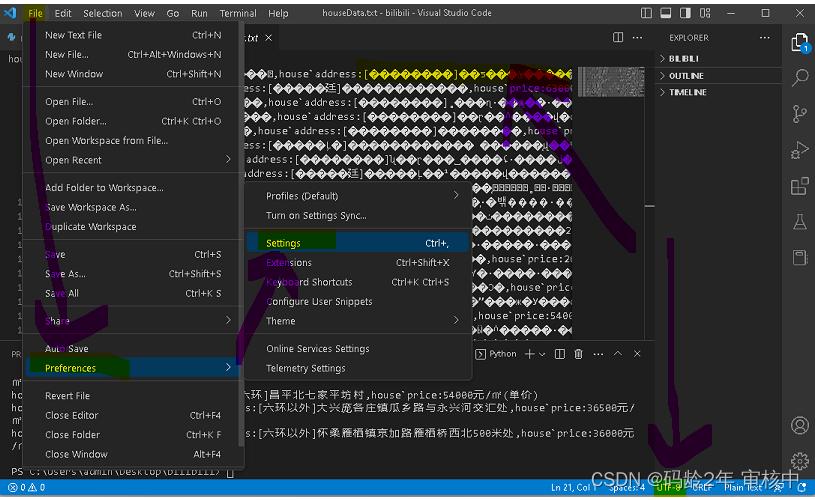Open the Terminal menu in menu bar
The height and width of the screenshot is (500, 815).
pyautogui.click(x=238, y=13)
